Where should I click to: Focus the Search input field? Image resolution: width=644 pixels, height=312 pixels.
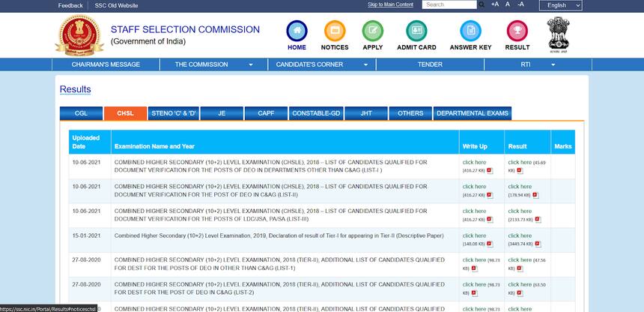pyautogui.click(x=449, y=4)
